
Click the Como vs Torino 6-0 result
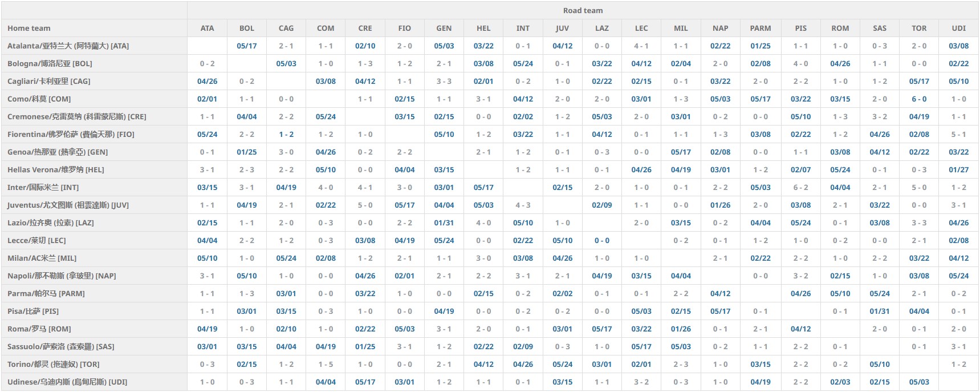coord(918,99)
